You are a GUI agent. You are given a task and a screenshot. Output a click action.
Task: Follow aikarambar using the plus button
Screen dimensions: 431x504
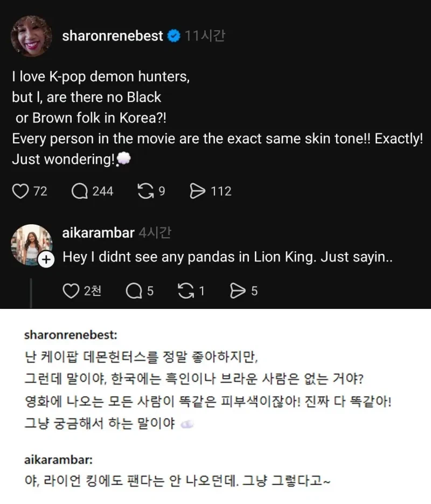coord(46,259)
